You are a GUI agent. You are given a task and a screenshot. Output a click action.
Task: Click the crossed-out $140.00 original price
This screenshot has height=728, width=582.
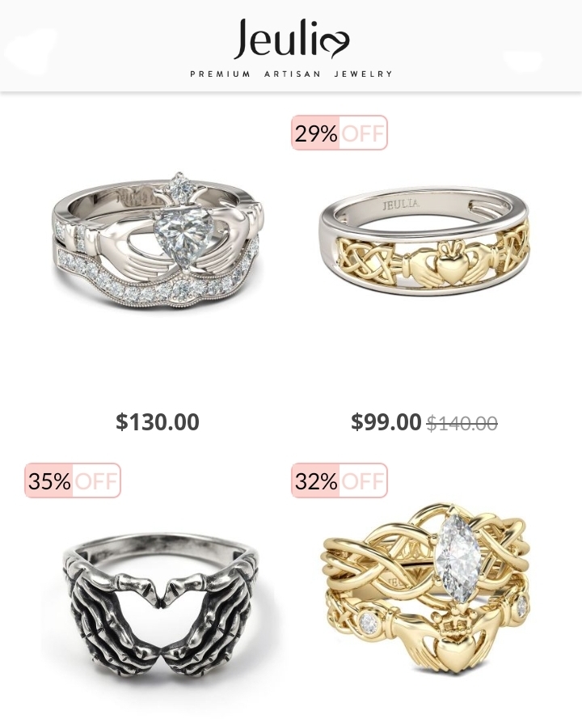[x=462, y=423]
